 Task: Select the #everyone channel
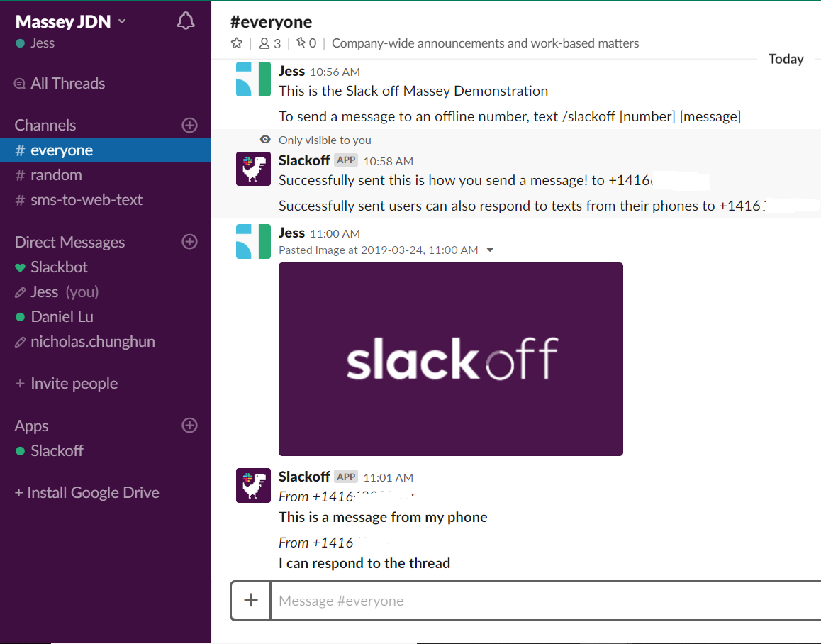coord(105,150)
